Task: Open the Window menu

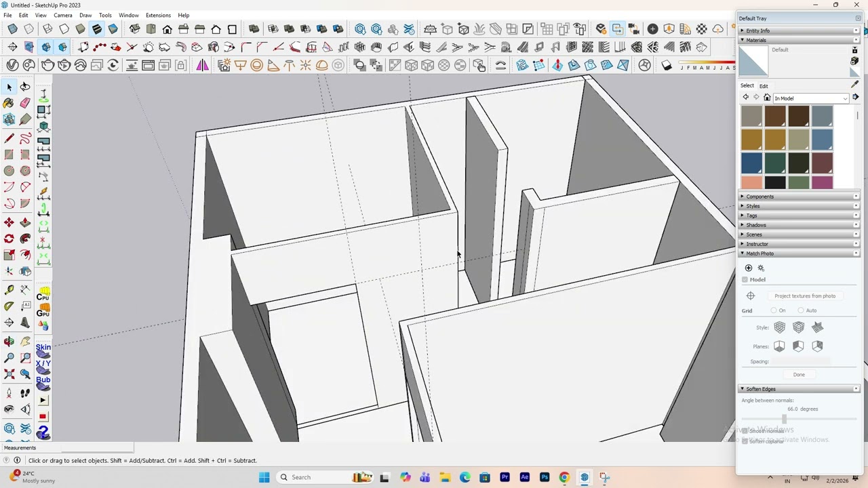Action: (128, 15)
